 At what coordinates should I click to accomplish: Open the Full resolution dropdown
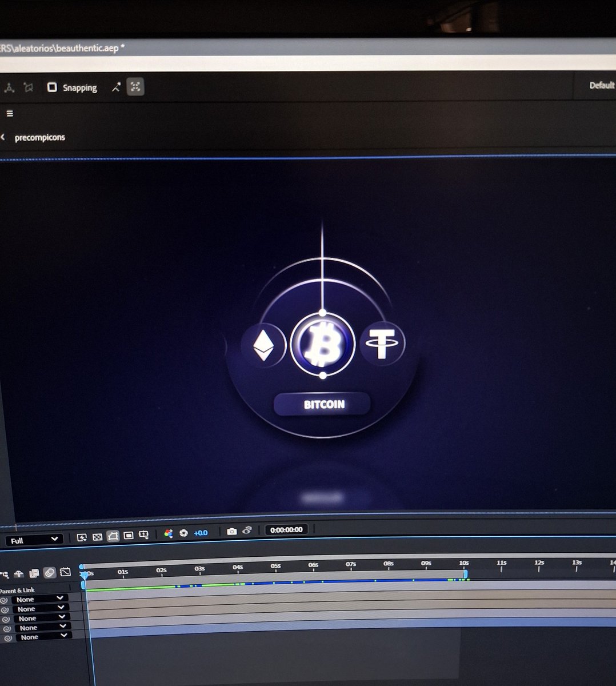click(x=34, y=540)
